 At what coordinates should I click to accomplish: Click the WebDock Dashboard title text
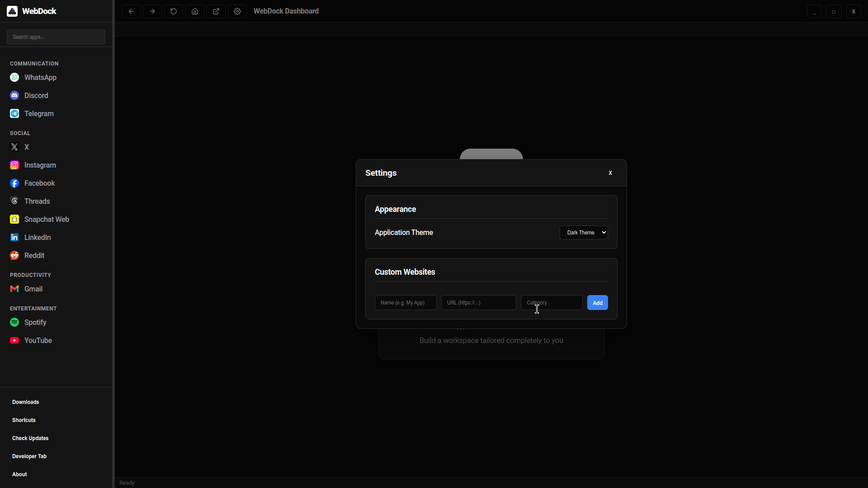[286, 11]
